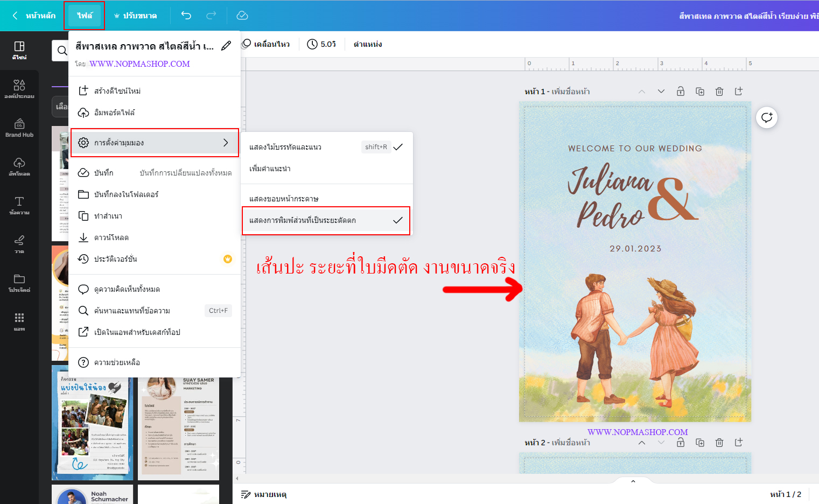The width and height of the screenshot is (819, 504).
Task: Lock page 1
Action: point(681,92)
